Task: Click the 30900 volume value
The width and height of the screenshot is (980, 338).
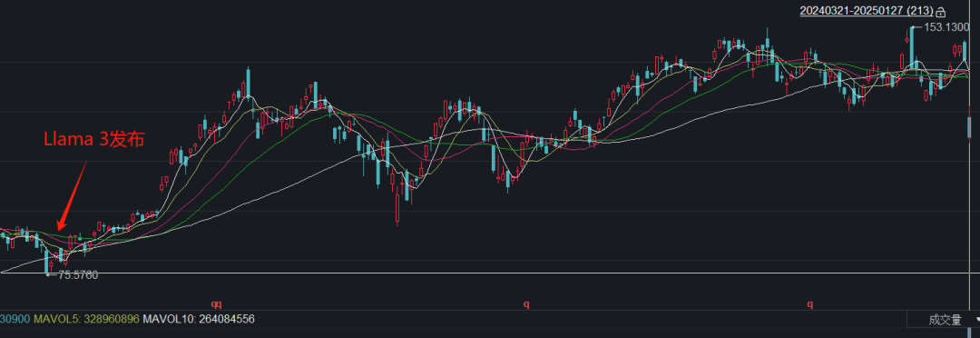Action: coord(15,319)
